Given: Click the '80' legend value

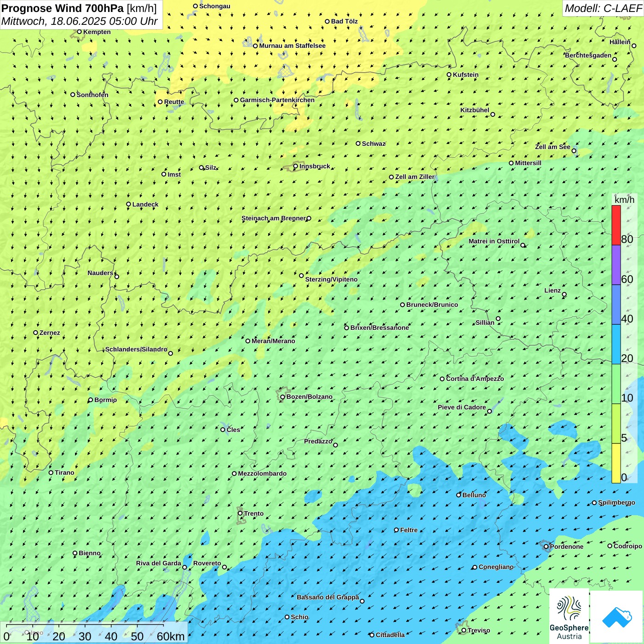Looking at the screenshot, I should tap(627, 239).
